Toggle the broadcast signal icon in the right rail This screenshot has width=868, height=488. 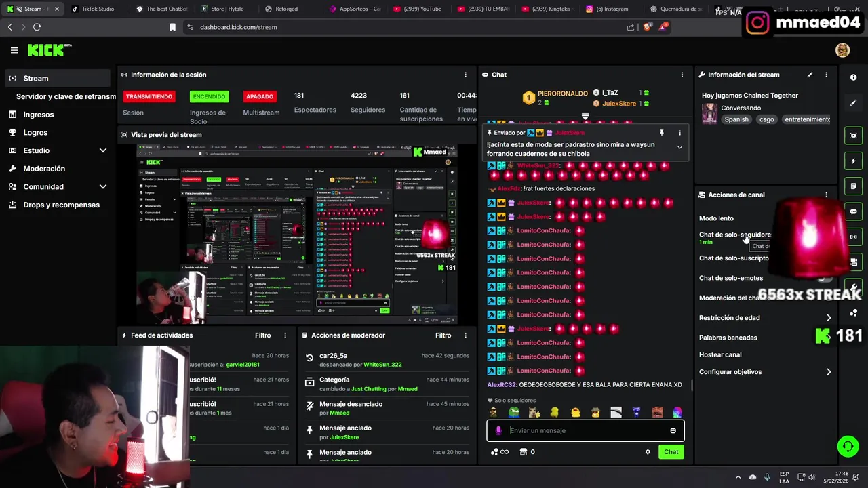pyautogui.click(x=854, y=237)
